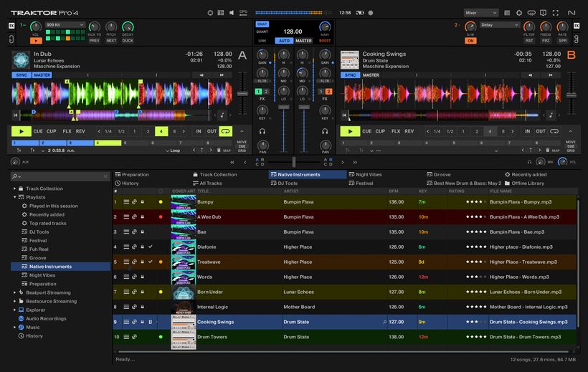Click the Deck A CUE button
Viewport: 588px width, 372px height.
tap(38, 131)
